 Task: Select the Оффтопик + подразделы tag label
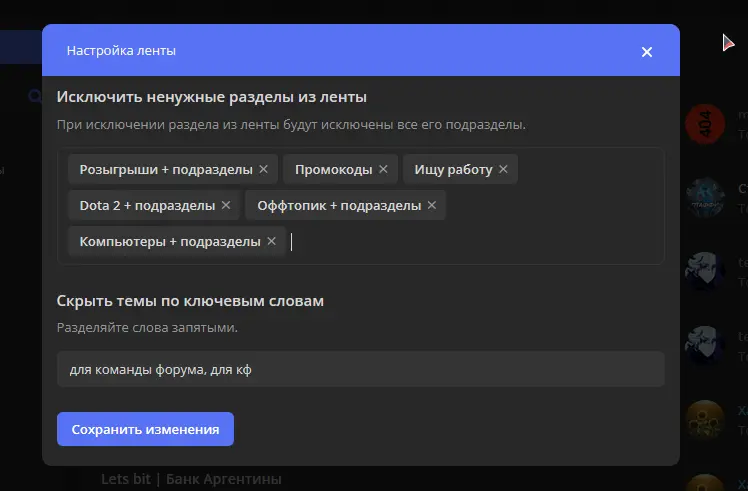click(339, 206)
